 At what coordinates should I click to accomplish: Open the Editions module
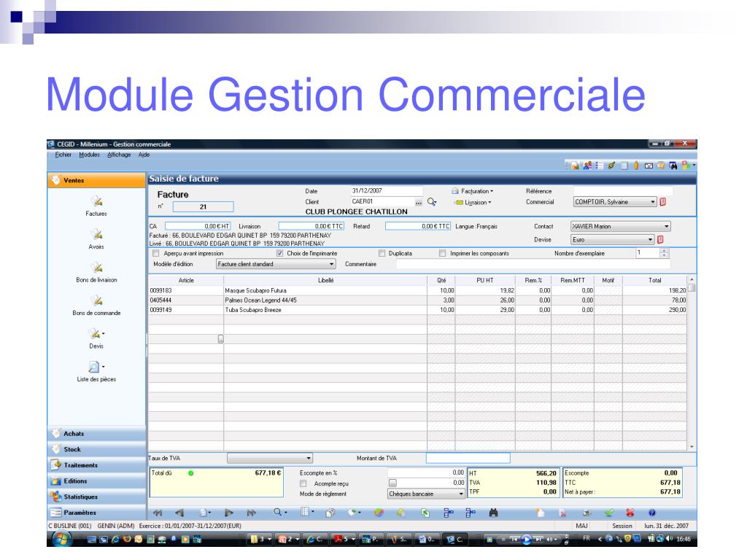click(x=97, y=481)
